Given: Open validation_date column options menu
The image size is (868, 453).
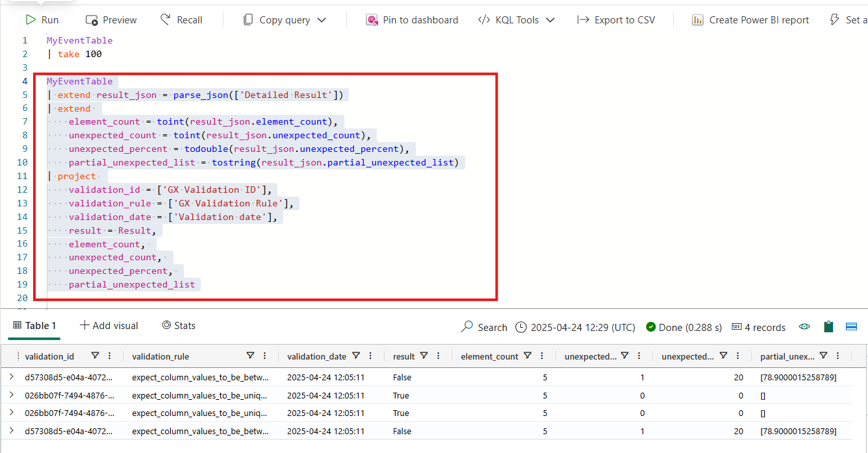Looking at the screenshot, I should 370,356.
